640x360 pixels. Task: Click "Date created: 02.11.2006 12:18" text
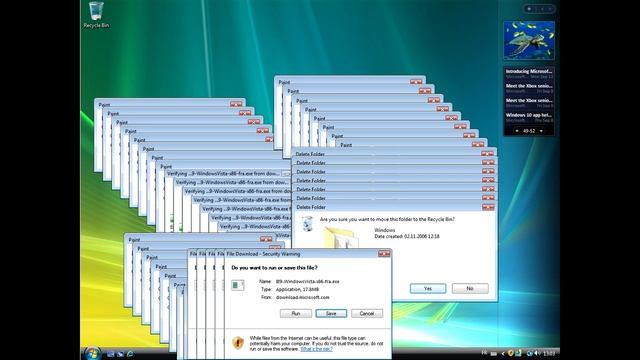407,236
